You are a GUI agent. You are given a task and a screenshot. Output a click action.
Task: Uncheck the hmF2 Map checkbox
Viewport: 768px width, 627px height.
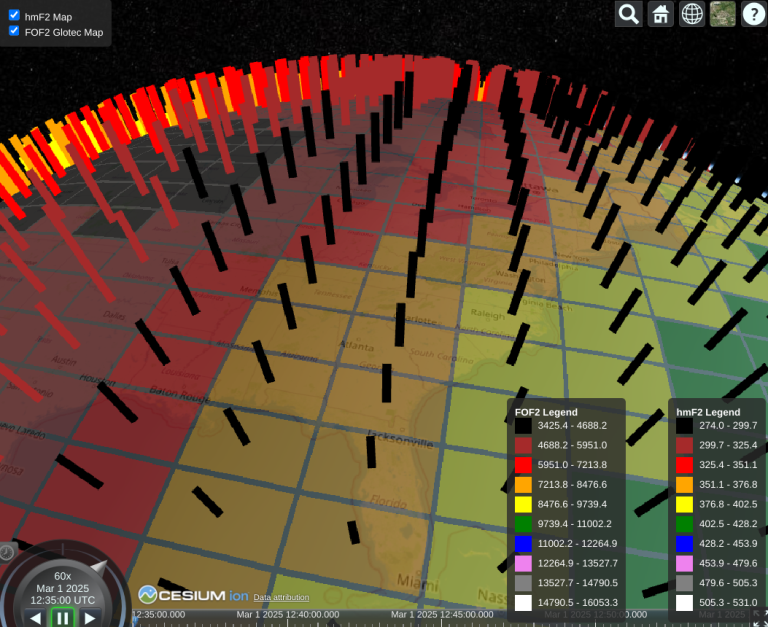pyautogui.click(x=14, y=15)
